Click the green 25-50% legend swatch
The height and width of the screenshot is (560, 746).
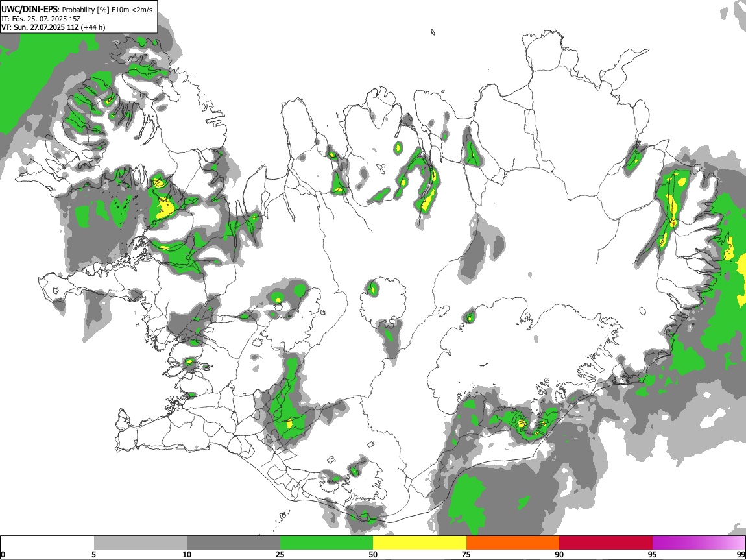coord(326,542)
